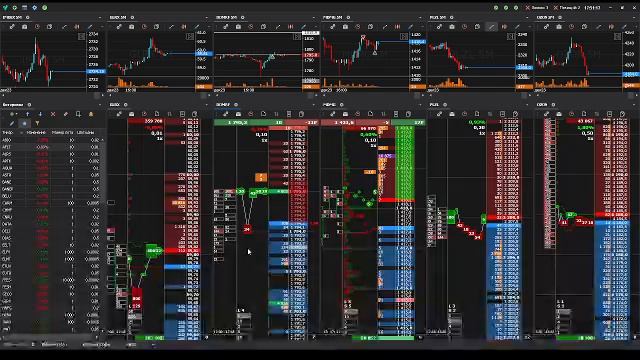The width and height of the screenshot is (640, 360).
Task: Open settings gear beside the OZON order book title
Action: [x=553, y=105]
